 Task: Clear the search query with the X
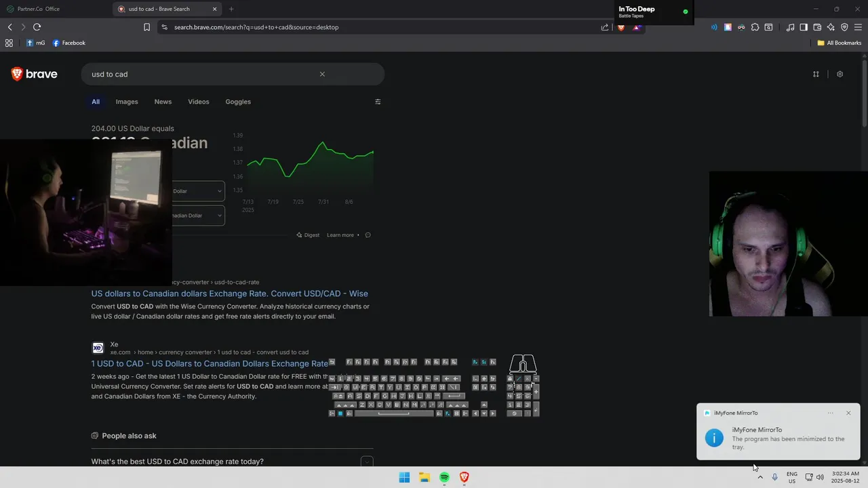(322, 74)
